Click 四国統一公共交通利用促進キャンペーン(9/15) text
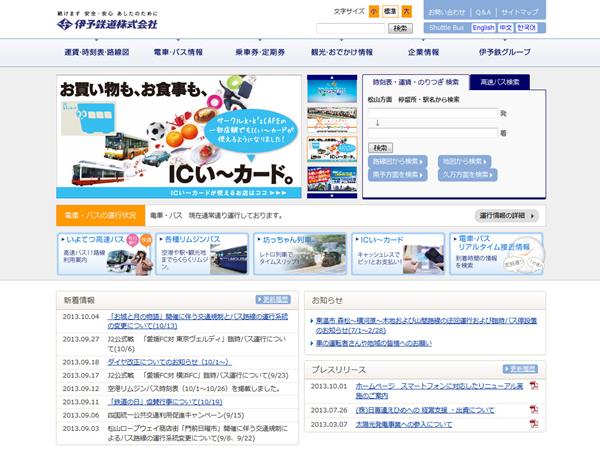The width and height of the screenshot is (600, 452). pyautogui.click(x=176, y=415)
